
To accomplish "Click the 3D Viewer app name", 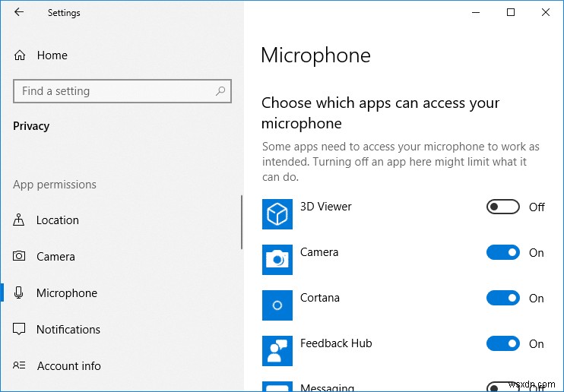I will [325, 207].
